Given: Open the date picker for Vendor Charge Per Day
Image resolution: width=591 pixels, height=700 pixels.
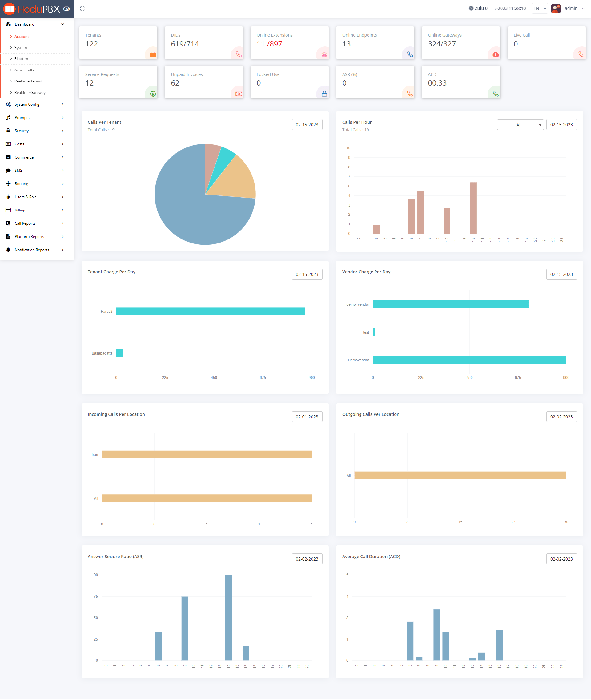Looking at the screenshot, I should coord(561,274).
